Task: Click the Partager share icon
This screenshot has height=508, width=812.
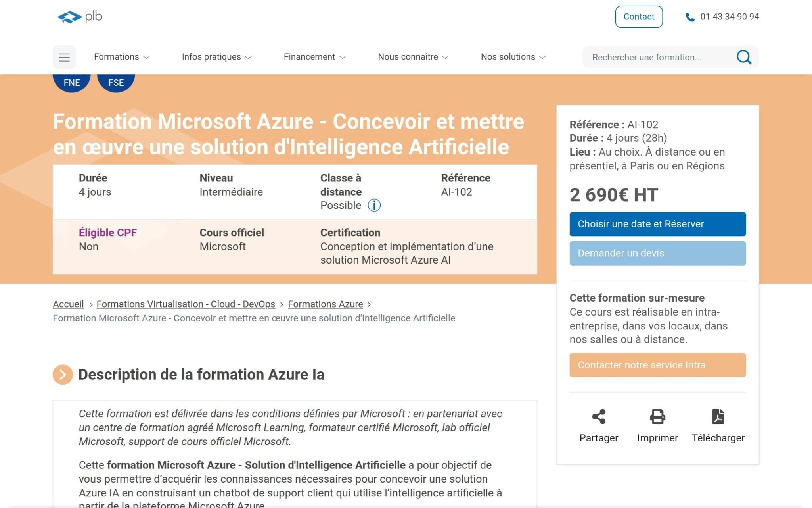Action: [599, 417]
